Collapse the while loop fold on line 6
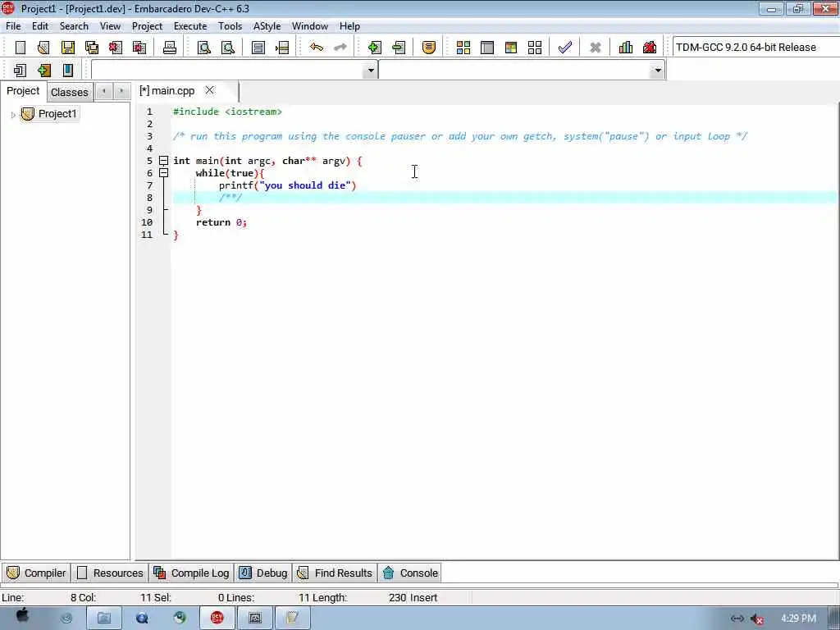Viewport: 840px width, 630px height. pos(163,173)
